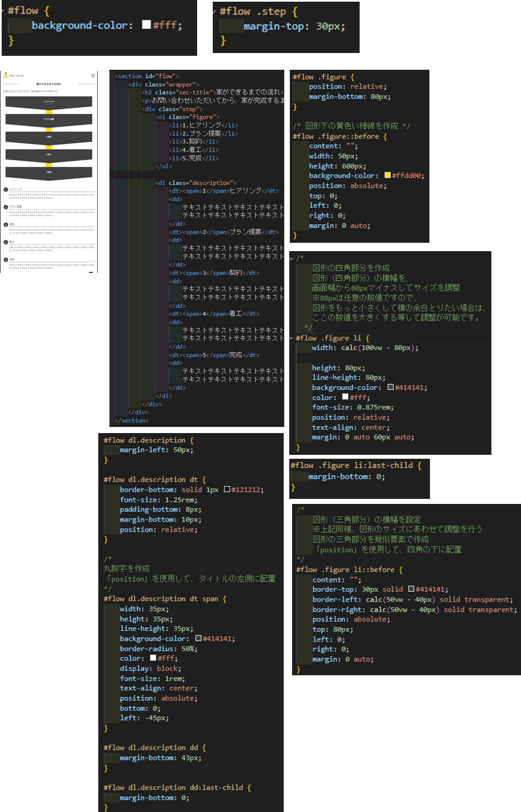Click the display: block; declaration
521x812 pixels.
tap(150, 669)
